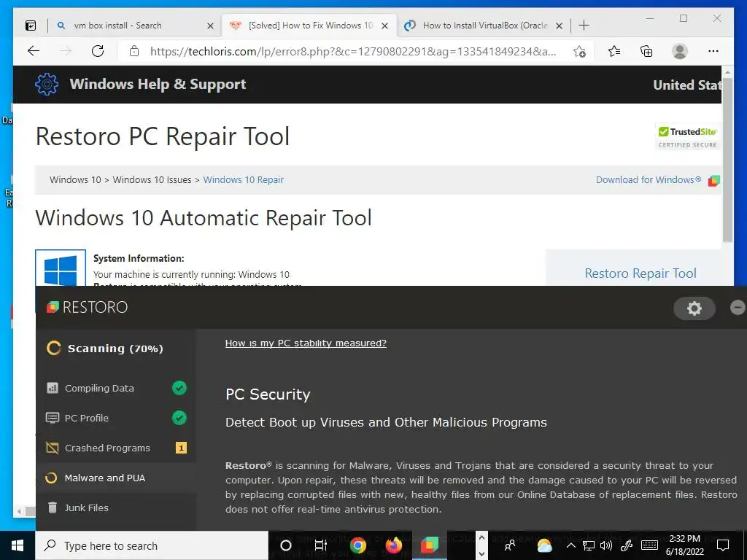This screenshot has height=560, width=747.
Task: Click the Restoro logo in scanner header
Action: (88, 307)
